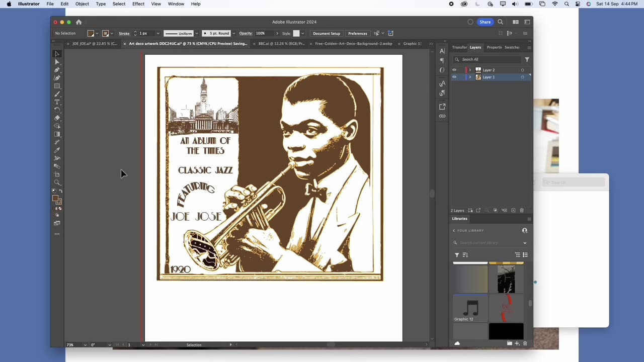Click Layers panel filter funnel icon

point(527,59)
